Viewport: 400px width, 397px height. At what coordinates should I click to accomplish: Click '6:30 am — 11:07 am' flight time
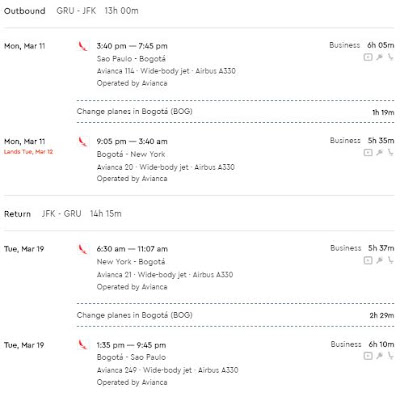[x=132, y=249]
